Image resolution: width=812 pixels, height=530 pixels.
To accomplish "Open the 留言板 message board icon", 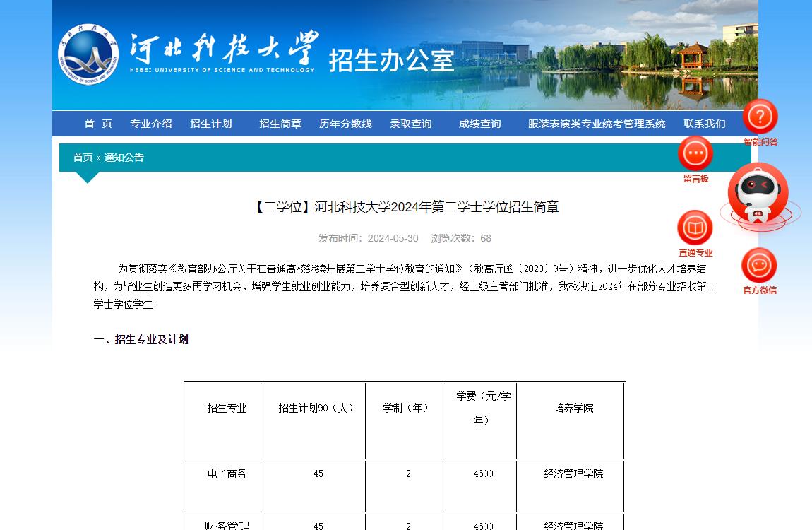I will tap(695, 153).
